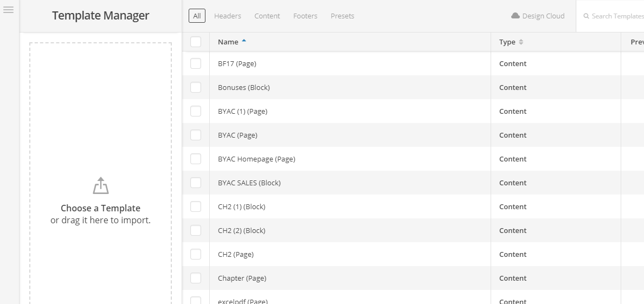644x304 pixels.
Task: Show the All templates filter
Action: (197, 16)
